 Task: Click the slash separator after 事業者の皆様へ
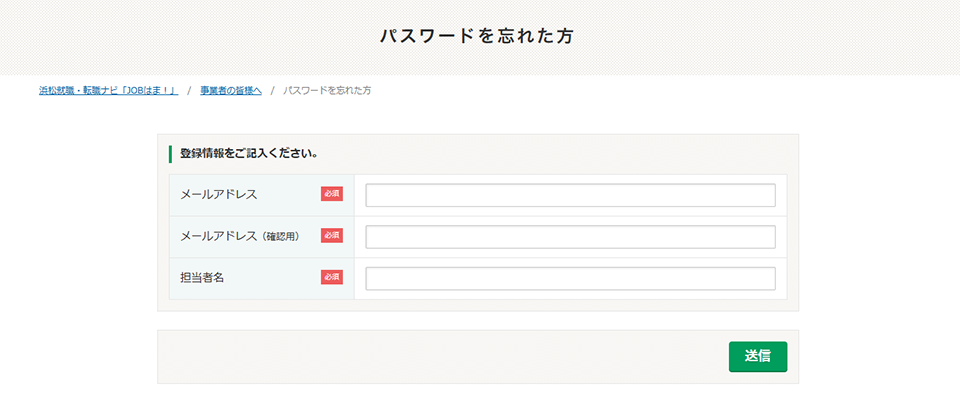click(x=272, y=91)
